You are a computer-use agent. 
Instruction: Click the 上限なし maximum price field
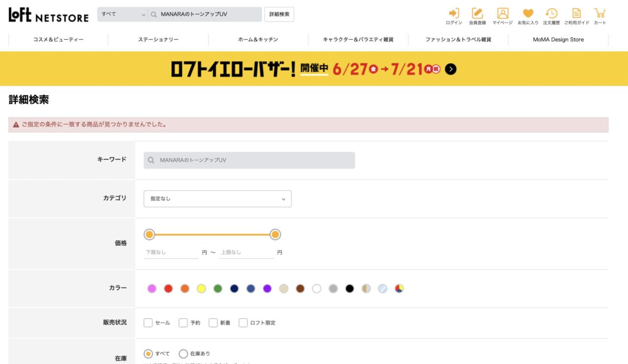click(x=246, y=253)
